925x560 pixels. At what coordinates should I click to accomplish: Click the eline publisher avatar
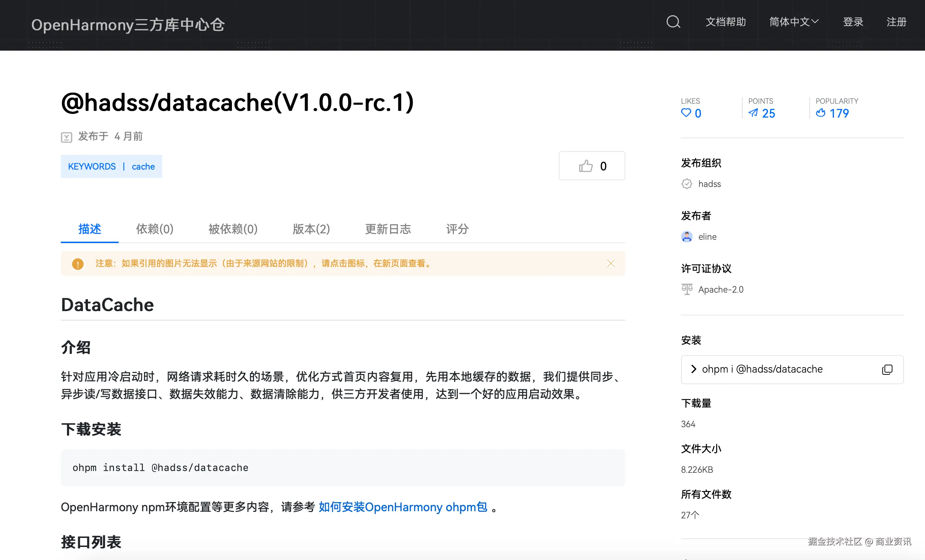[x=687, y=237]
